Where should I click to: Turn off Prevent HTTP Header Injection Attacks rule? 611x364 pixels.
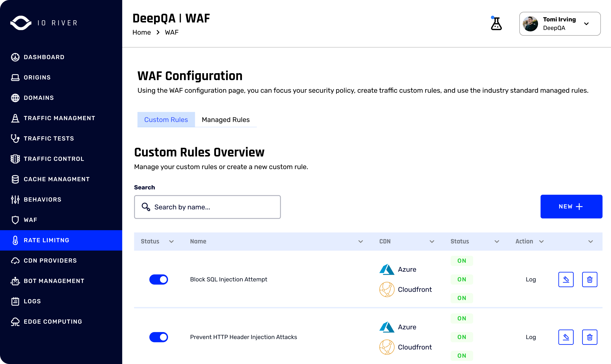click(159, 337)
